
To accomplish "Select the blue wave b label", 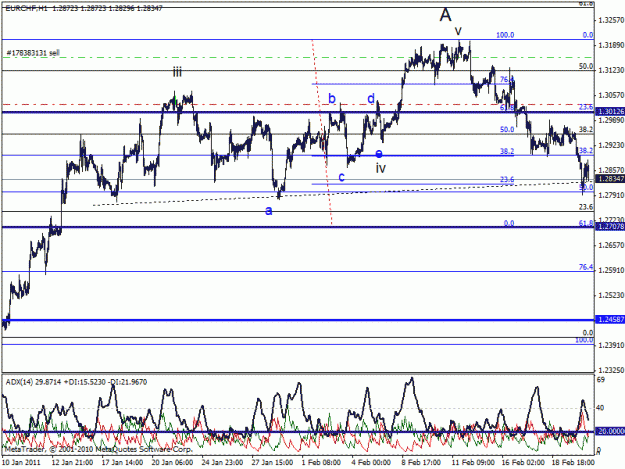I will pyautogui.click(x=332, y=98).
